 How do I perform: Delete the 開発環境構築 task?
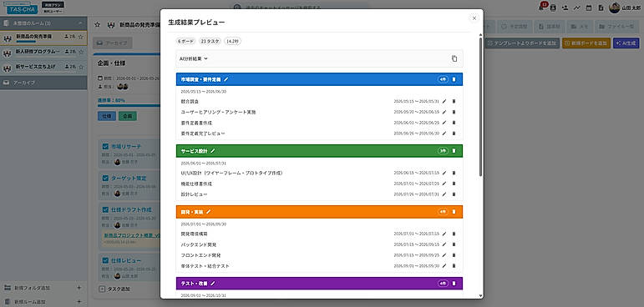point(454,234)
